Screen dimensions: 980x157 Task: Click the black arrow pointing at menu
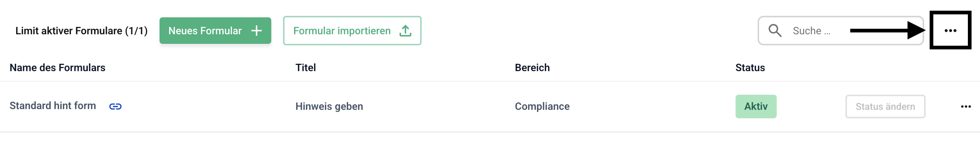(886, 31)
